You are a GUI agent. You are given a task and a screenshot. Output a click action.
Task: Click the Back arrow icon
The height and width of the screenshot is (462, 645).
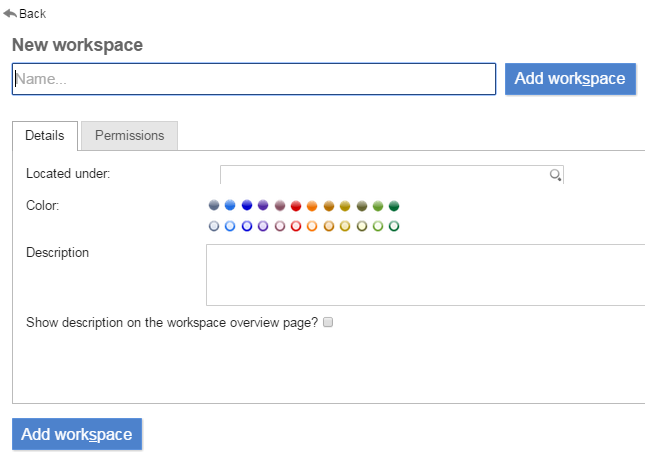coord(10,14)
